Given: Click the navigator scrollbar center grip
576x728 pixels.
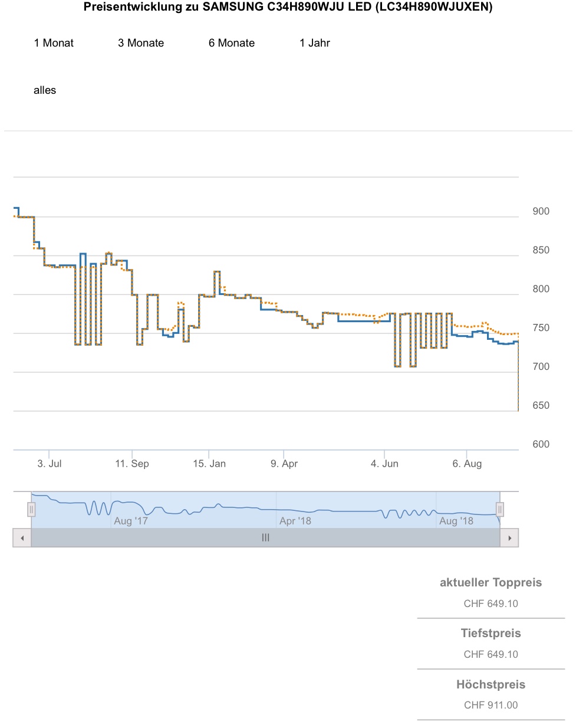Looking at the screenshot, I should click(x=265, y=538).
